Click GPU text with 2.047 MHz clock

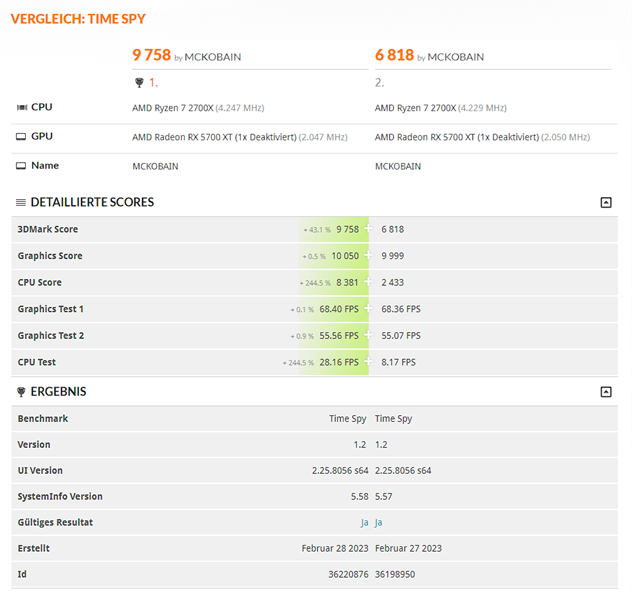click(x=240, y=137)
